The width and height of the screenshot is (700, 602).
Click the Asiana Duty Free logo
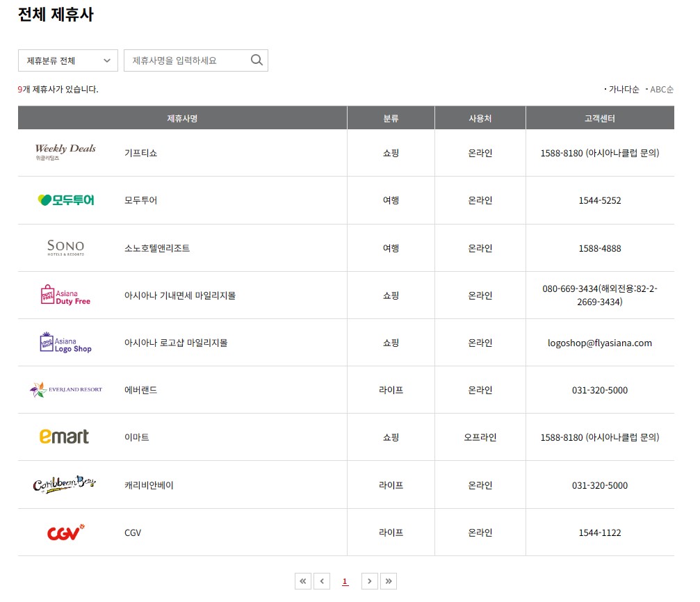pos(65,295)
